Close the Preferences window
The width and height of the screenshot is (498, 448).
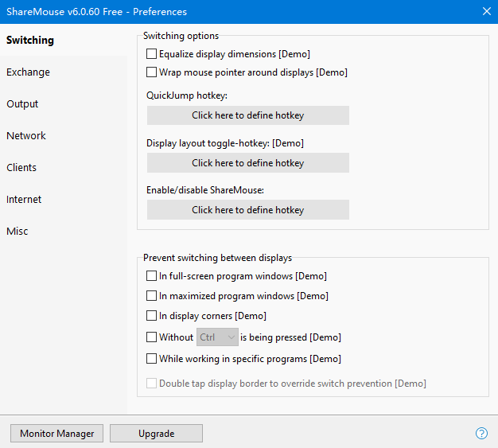(x=486, y=11)
